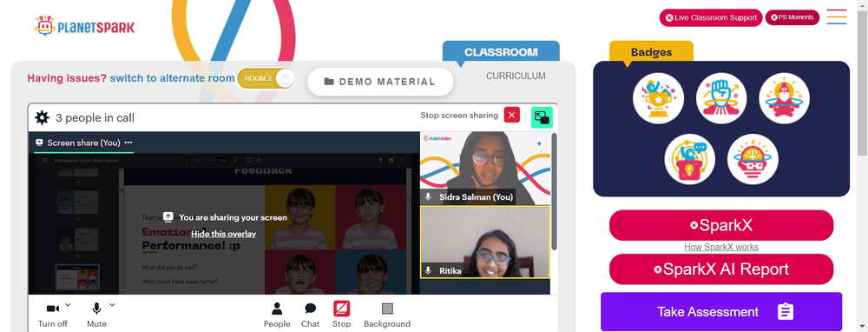This screenshot has height=332, width=868.
Task: Open PS Moments
Action: (792, 17)
